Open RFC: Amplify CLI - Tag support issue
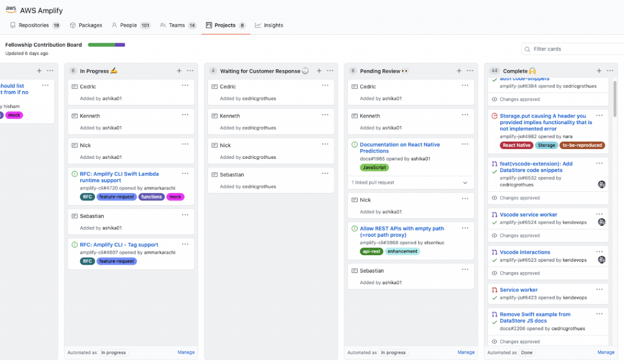This screenshot has width=624, height=364. [119, 245]
